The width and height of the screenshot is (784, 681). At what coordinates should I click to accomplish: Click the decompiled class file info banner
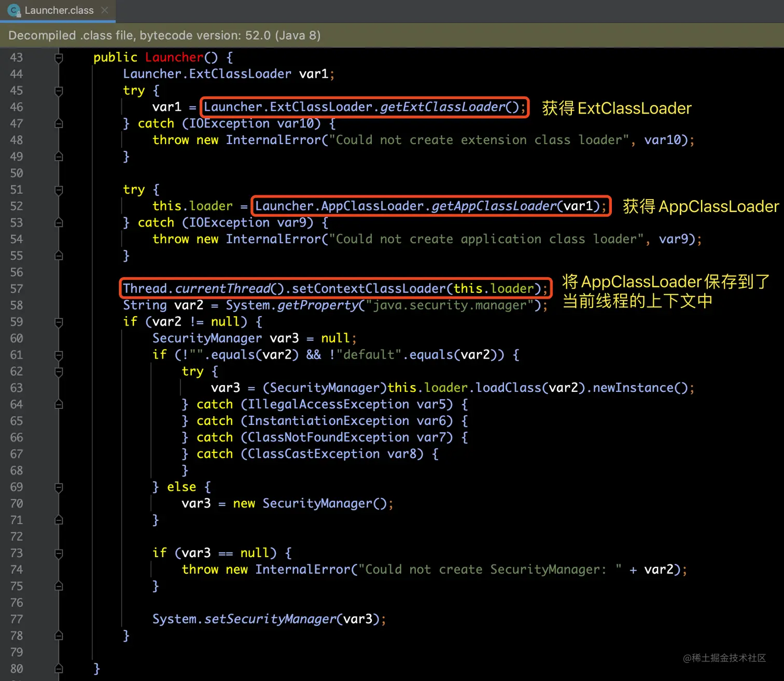(x=392, y=35)
